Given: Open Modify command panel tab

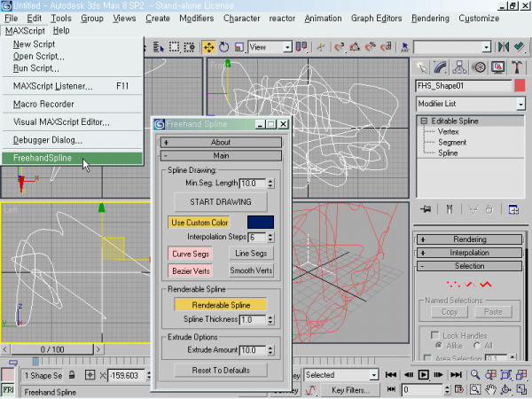Looking at the screenshot, I should click(441, 67).
